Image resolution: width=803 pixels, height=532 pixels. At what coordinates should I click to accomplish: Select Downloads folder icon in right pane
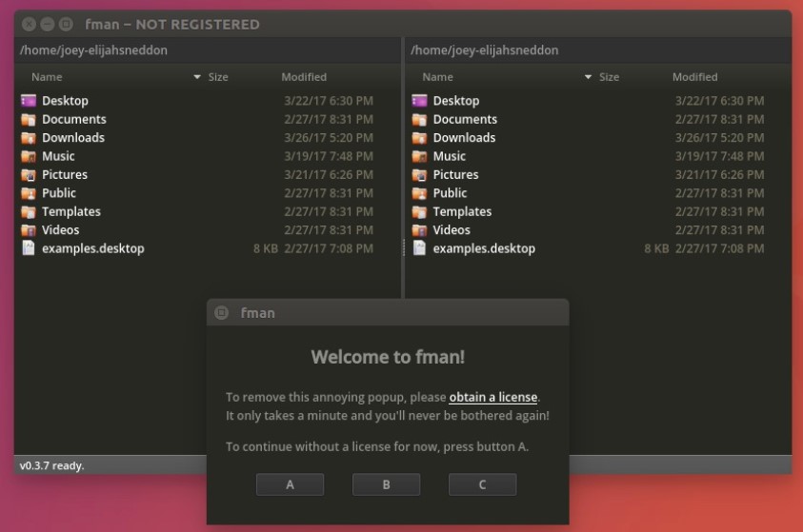(419, 138)
